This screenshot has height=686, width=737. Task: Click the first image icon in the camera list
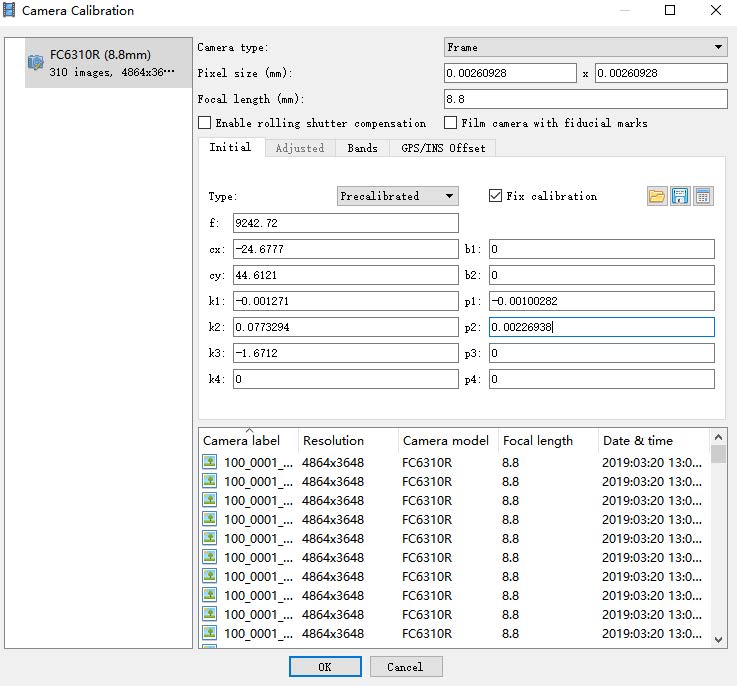click(x=210, y=462)
